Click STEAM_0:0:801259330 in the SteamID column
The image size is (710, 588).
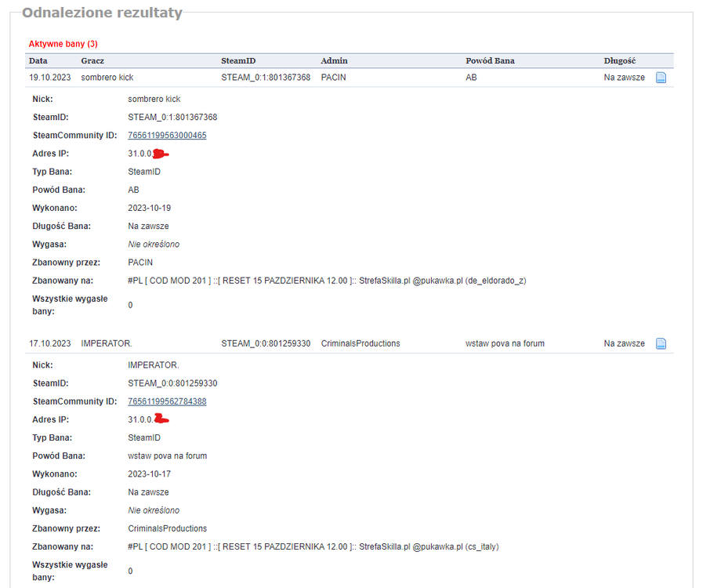pos(266,343)
